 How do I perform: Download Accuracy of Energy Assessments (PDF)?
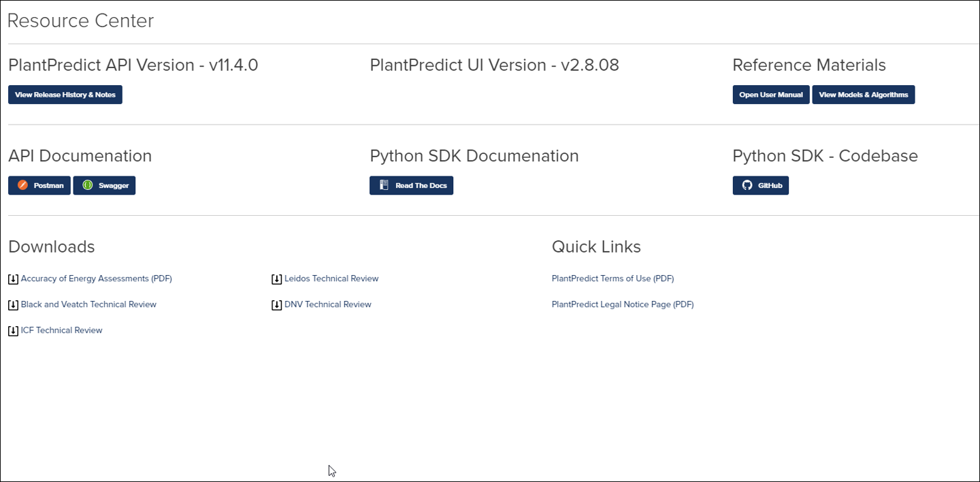(x=97, y=278)
